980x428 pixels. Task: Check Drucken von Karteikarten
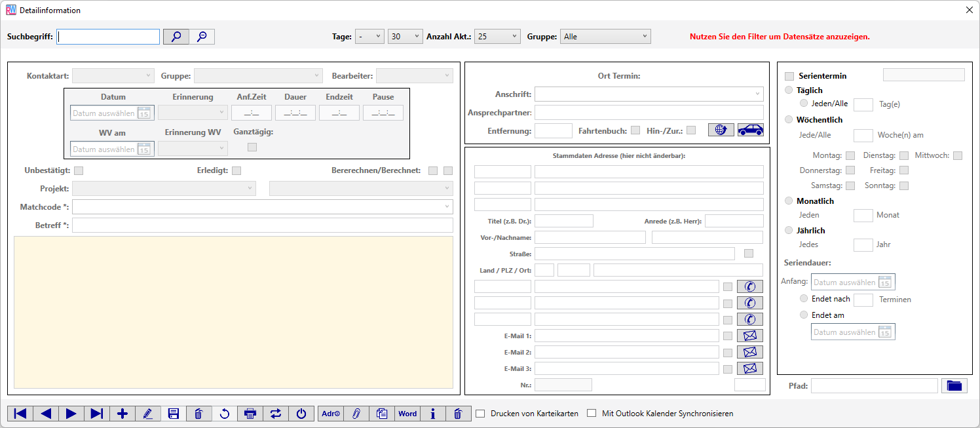point(480,414)
